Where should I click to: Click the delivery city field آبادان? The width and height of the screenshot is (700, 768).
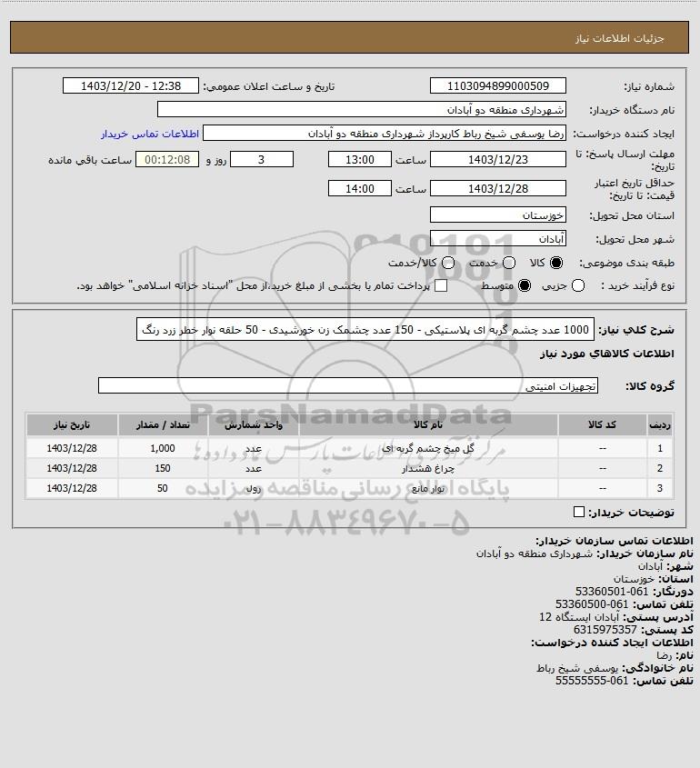(497, 238)
